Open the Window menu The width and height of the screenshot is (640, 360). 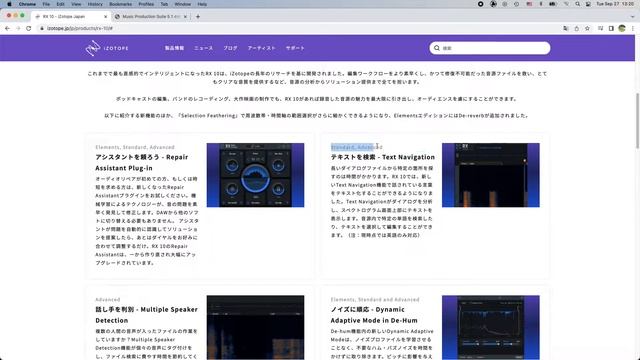[x=182, y=4]
